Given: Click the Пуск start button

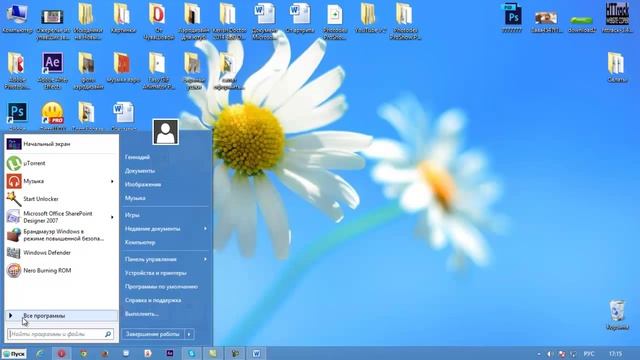Looking at the screenshot, I should click(x=14, y=354).
